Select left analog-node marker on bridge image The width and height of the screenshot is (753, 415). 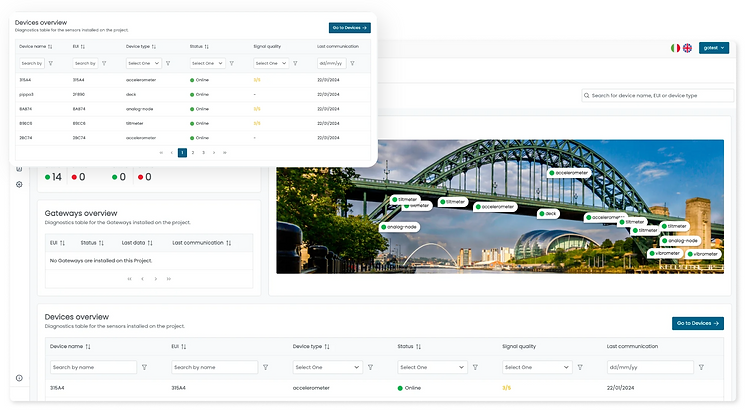click(400, 227)
